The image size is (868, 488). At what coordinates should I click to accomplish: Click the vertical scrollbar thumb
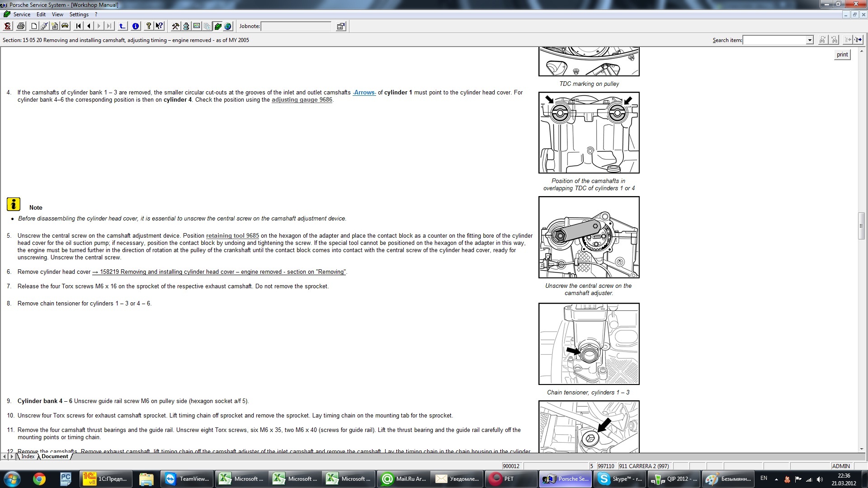(x=862, y=225)
